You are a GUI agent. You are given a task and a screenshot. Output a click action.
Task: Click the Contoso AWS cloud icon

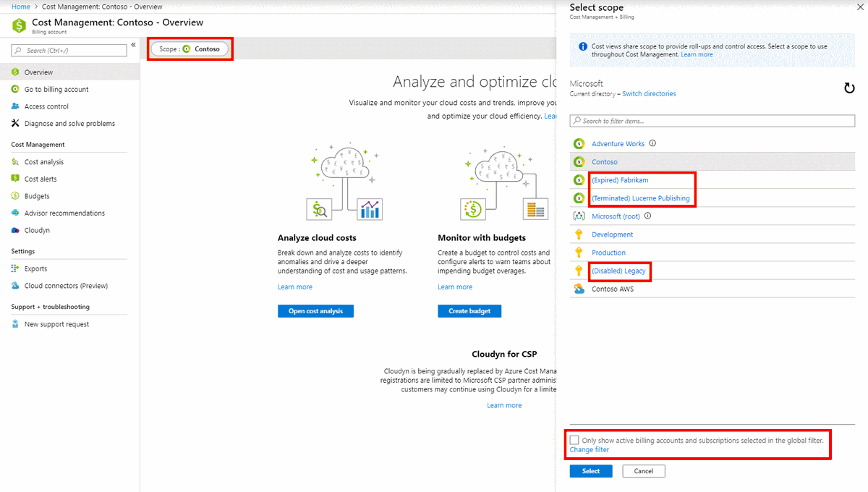[x=579, y=289]
